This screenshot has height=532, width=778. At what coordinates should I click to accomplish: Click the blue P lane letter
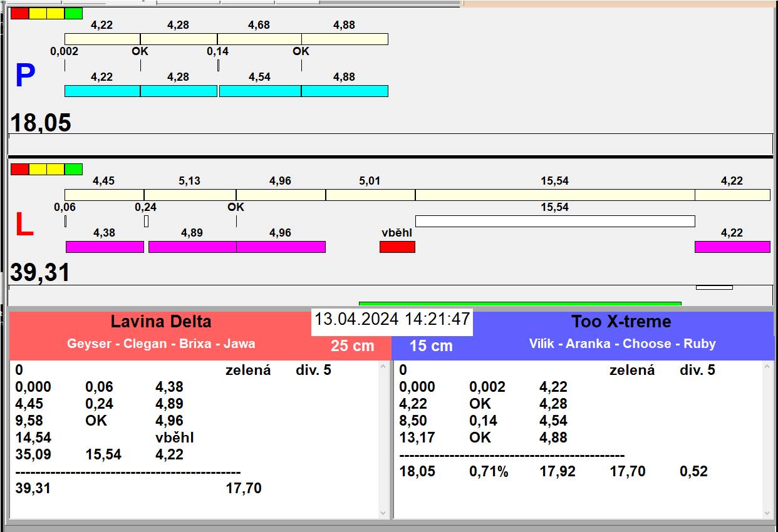[x=24, y=76]
